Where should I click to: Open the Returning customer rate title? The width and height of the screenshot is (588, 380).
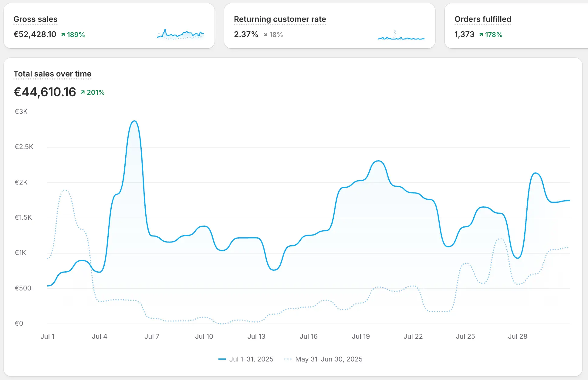point(280,19)
